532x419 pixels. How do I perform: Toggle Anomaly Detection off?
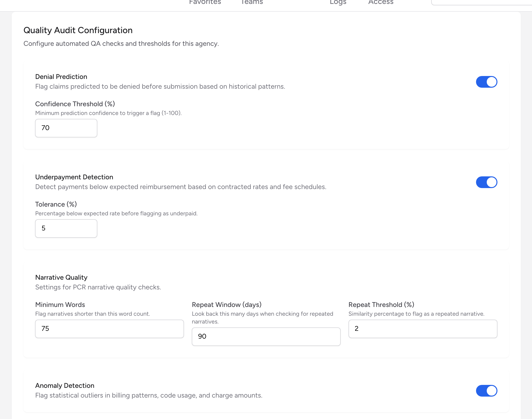point(486,390)
